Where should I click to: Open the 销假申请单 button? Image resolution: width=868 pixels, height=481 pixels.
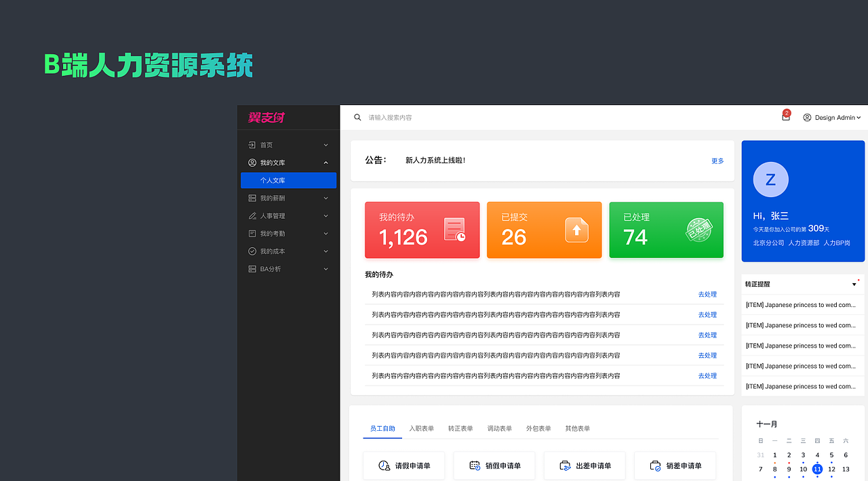(494, 465)
